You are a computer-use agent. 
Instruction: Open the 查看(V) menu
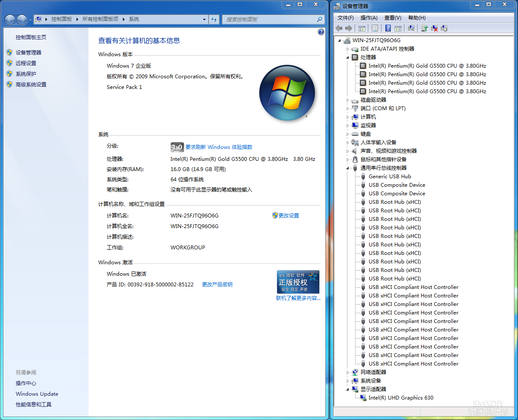[x=393, y=18]
